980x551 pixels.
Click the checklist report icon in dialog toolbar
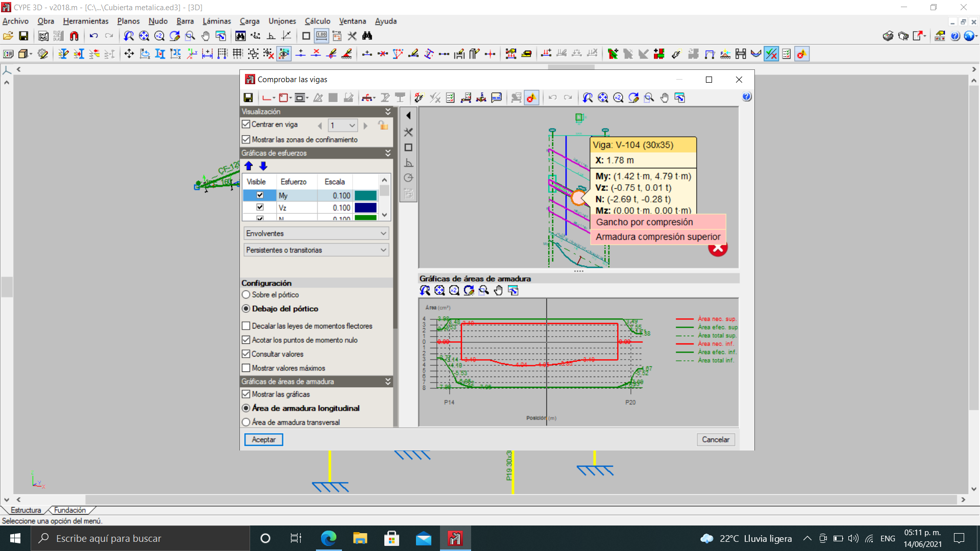click(x=450, y=97)
